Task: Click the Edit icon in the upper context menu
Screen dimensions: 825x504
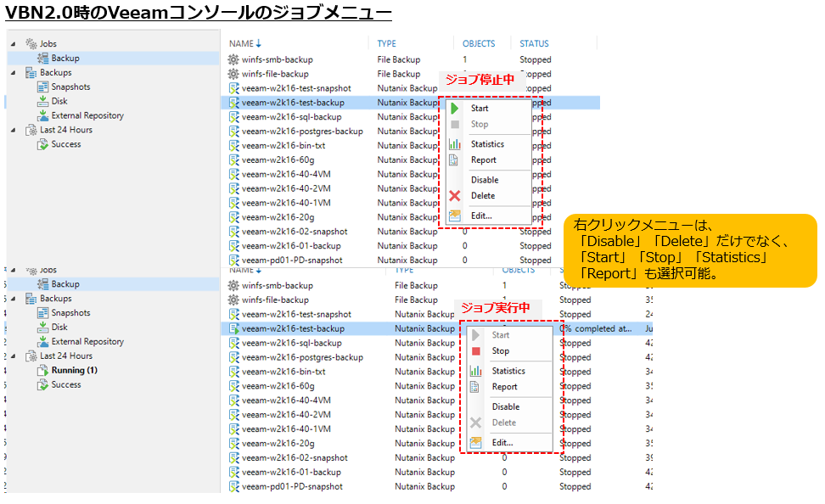Action: tap(455, 216)
